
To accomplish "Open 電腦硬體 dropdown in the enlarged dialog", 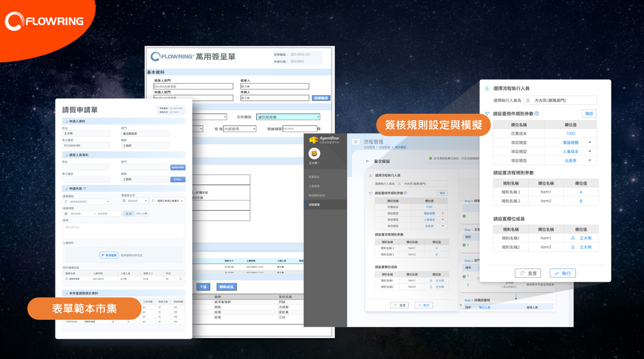I will pyautogui.click(x=589, y=143).
